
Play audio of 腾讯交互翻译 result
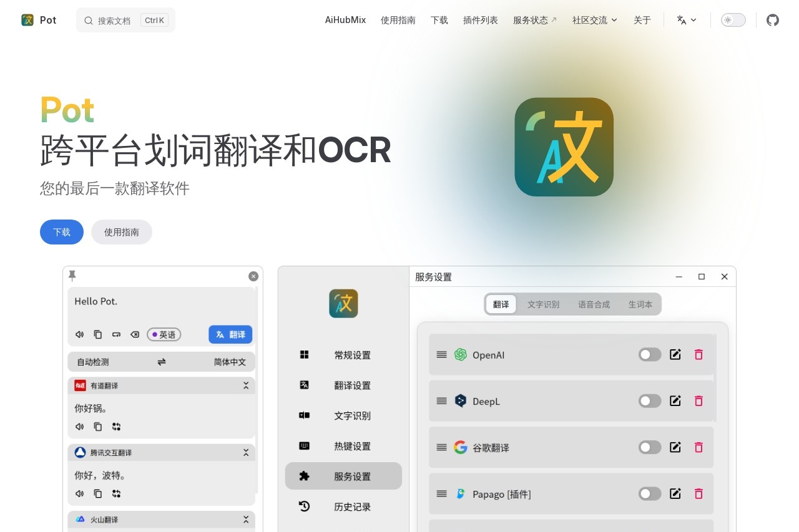79,493
